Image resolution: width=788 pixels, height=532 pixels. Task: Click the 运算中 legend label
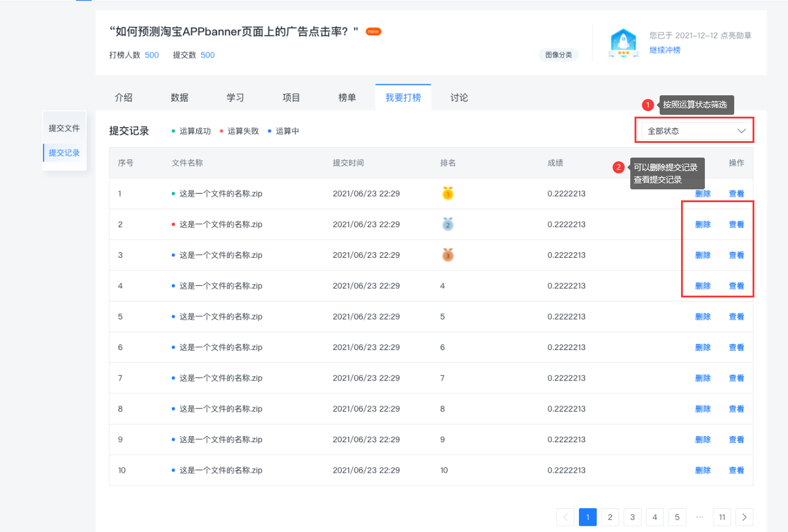tap(287, 131)
